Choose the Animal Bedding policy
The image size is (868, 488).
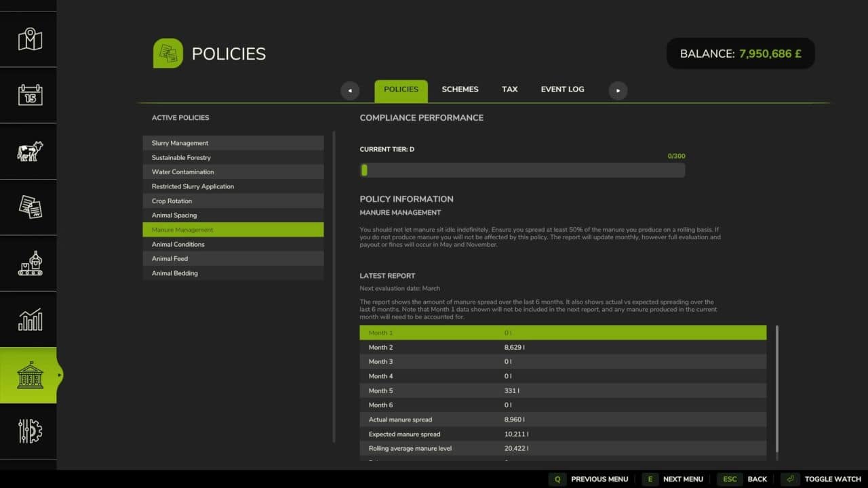[233, 272]
